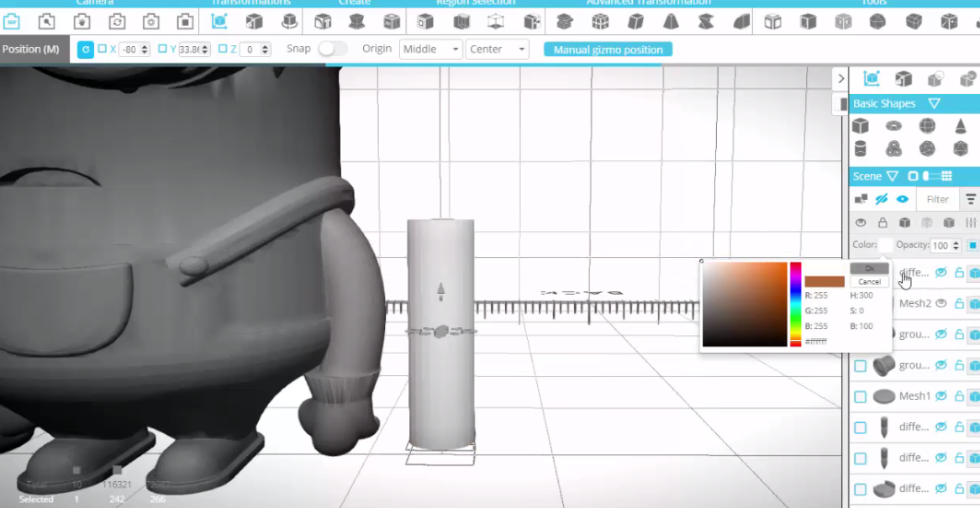Click the lock icon in Scene toolbar
This screenshot has height=508, width=980.
[883, 223]
